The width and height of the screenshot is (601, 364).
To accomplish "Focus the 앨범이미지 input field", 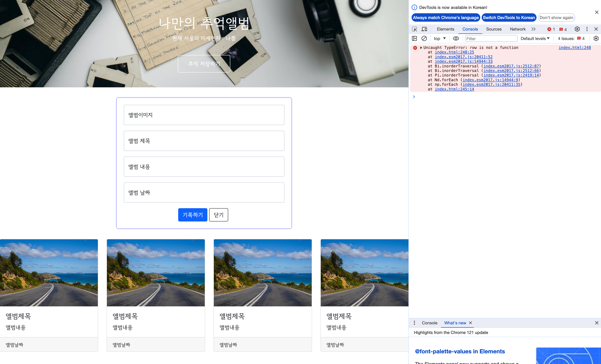I will coord(204,115).
